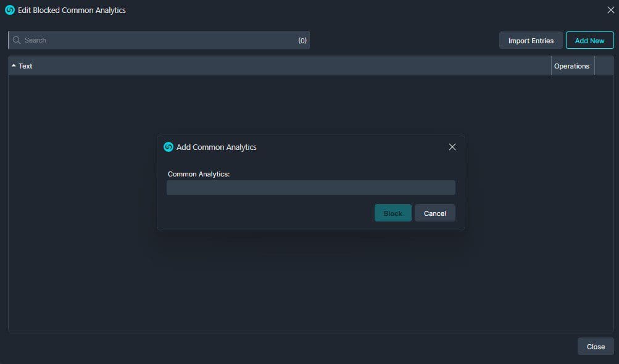
Task: Close the Edit Blocked Common Analytics window
Action: click(610, 10)
